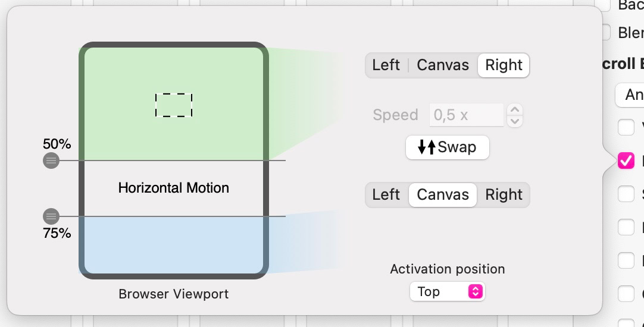Click the Speed input field
Image resolution: width=644 pixels, height=327 pixels.
tap(467, 115)
